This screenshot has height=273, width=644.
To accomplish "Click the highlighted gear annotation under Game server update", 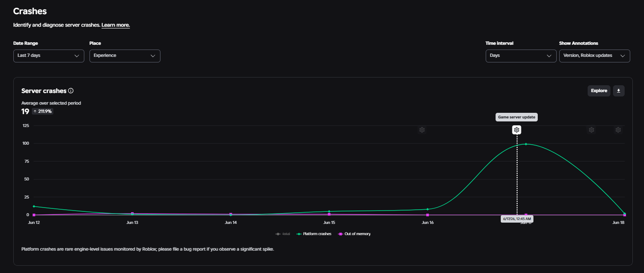I will (x=517, y=130).
